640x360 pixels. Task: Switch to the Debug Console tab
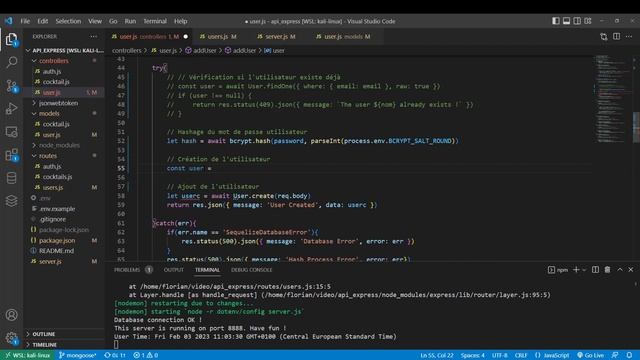point(251,270)
